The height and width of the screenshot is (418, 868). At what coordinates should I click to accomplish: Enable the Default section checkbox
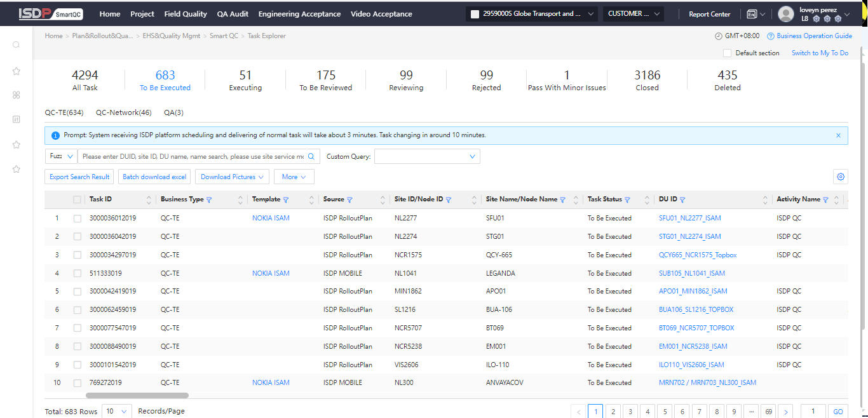[x=727, y=53]
